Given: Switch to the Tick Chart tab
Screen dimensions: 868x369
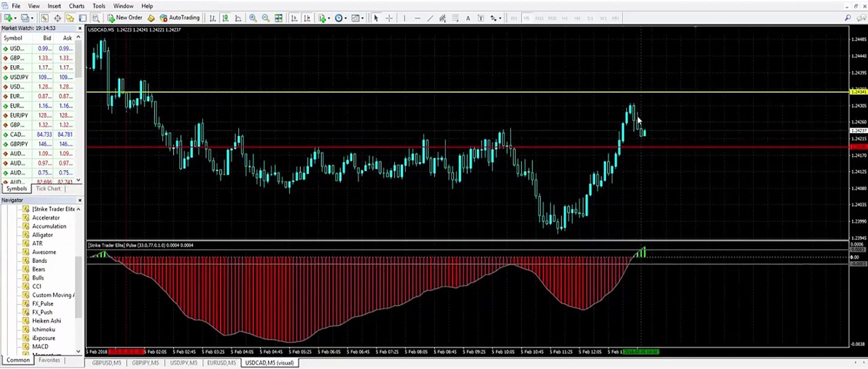Looking at the screenshot, I should pos(48,189).
